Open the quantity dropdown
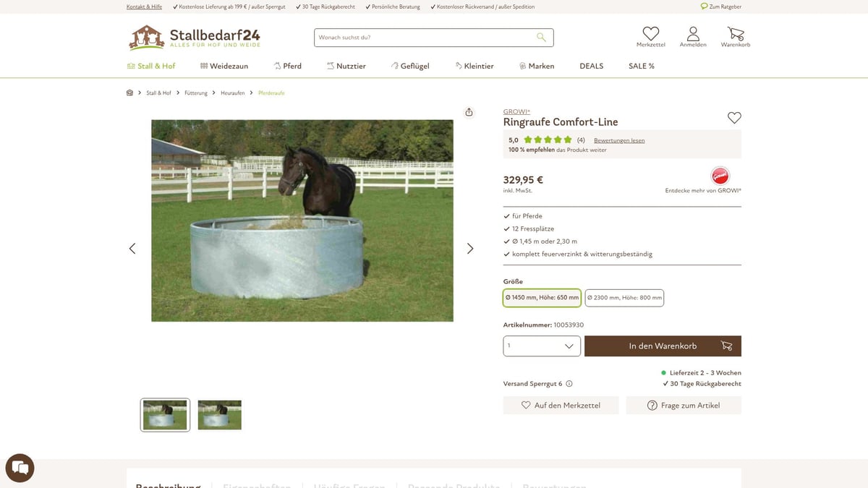The image size is (868, 488). pyautogui.click(x=542, y=346)
